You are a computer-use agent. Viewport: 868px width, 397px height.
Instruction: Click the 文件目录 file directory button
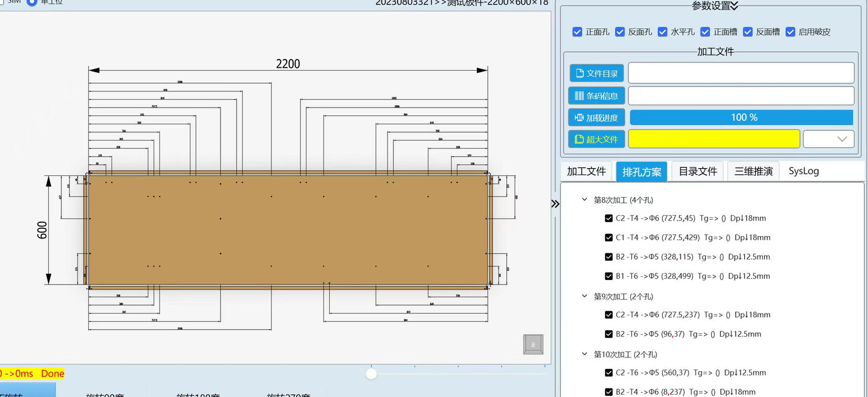[x=596, y=73]
